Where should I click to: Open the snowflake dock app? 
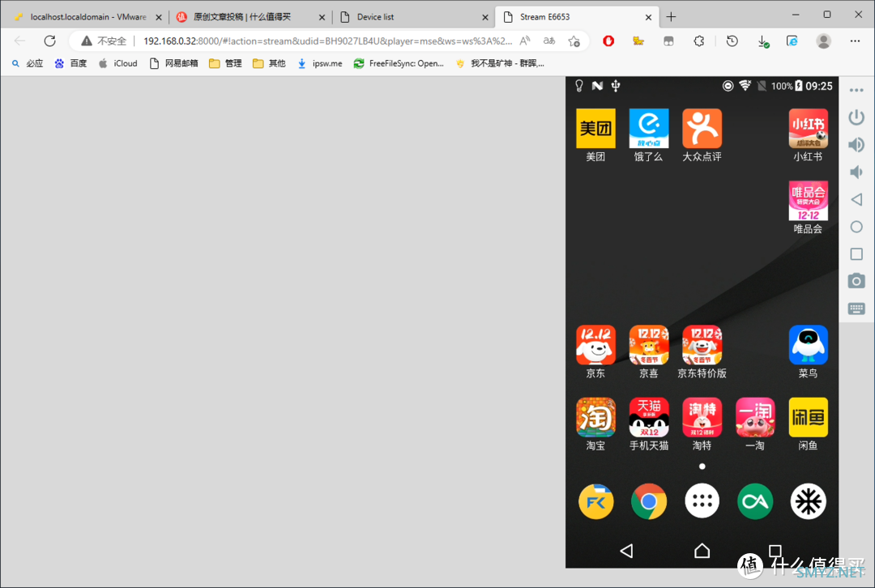808,501
